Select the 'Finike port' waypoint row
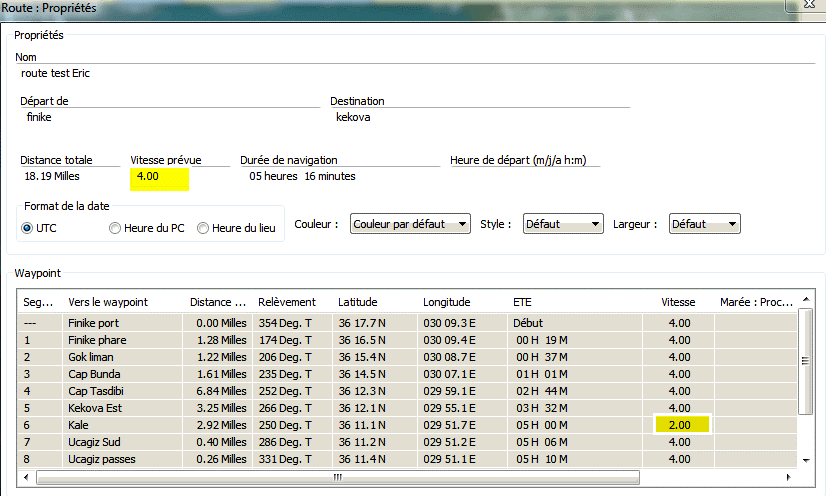The height and width of the screenshot is (496, 826). [408, 323]
